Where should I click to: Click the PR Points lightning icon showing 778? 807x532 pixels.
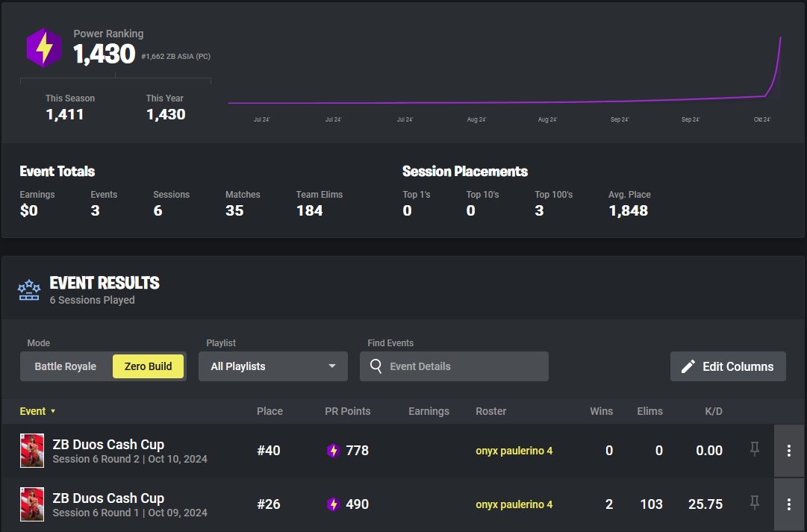333,451
